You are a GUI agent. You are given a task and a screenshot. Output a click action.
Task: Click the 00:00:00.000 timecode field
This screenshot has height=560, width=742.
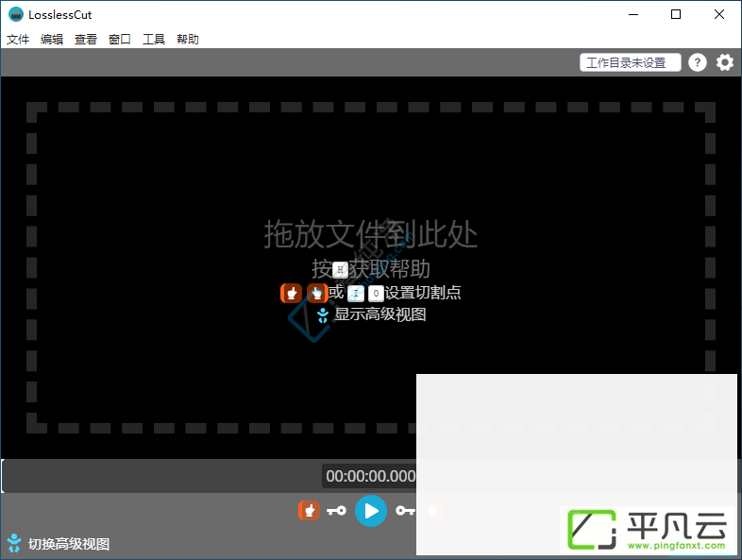[x=370, y=476]
